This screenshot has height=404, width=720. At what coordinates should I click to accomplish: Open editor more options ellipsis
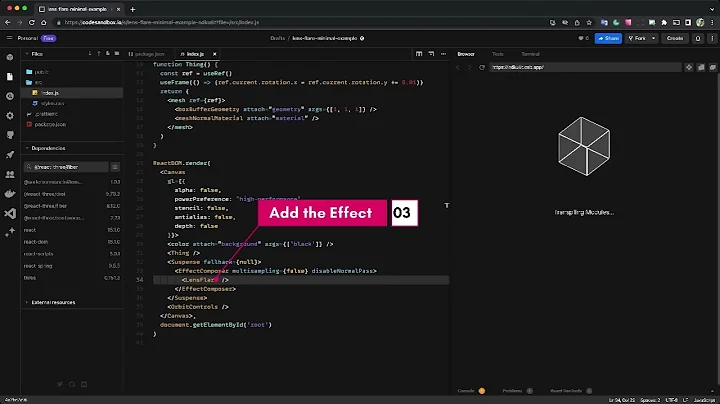pyautogui.click(x=443, y=54)
